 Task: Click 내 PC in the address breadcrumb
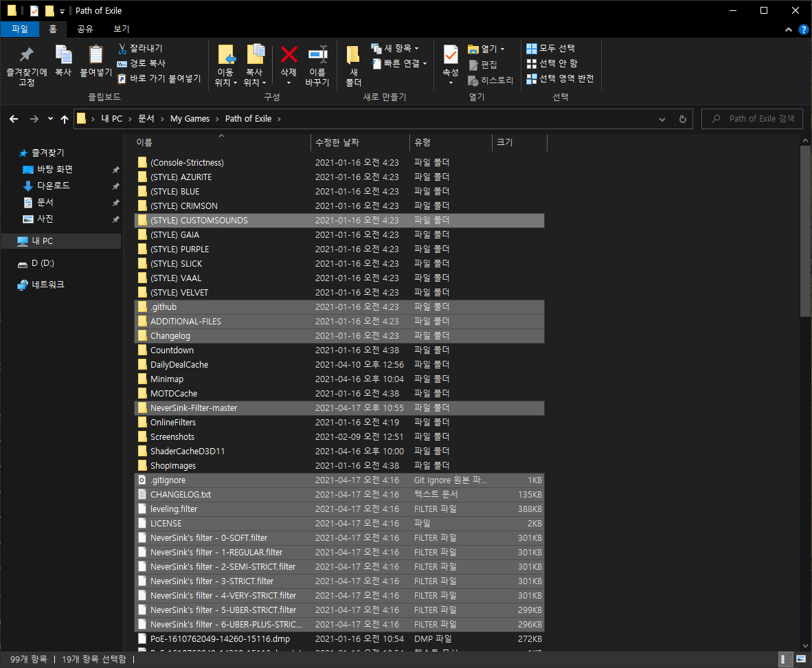tap(111, 119)
